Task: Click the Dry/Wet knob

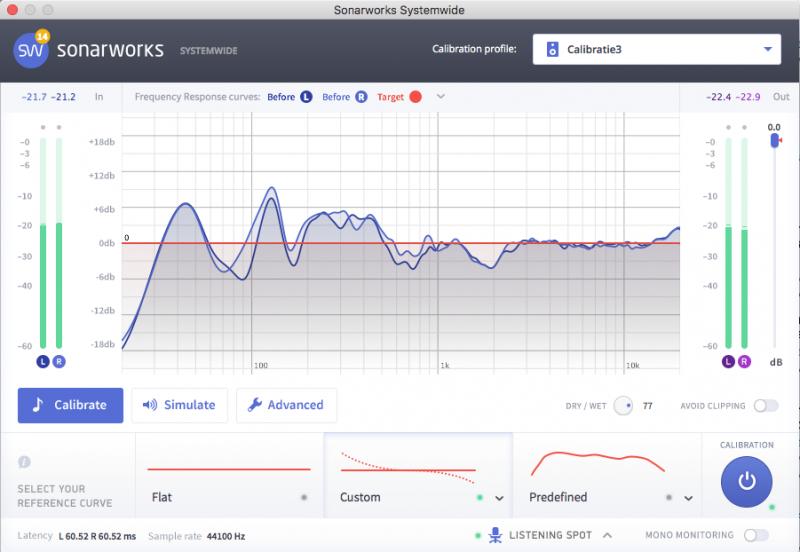Action: pyautogui.click(x=623, y=406)
